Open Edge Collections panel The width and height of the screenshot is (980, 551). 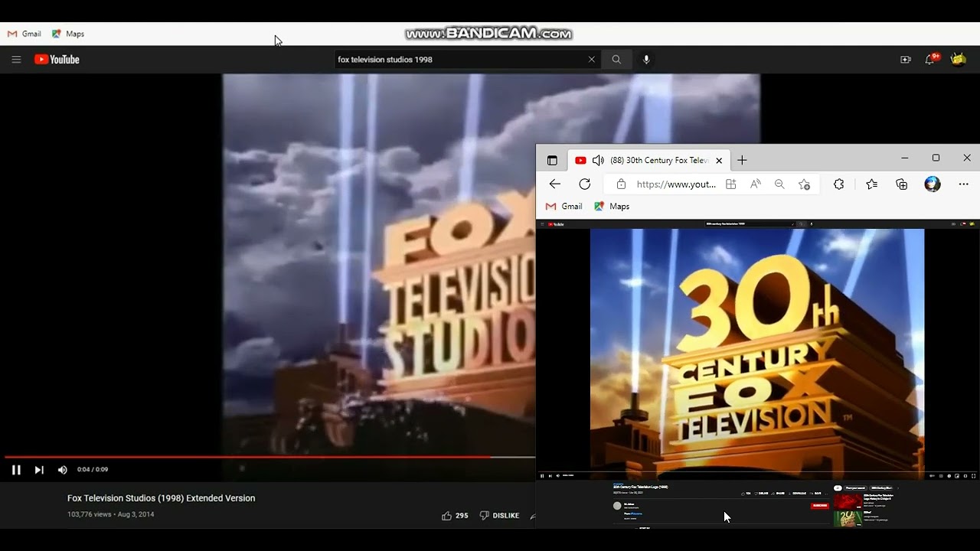[x=902, y=184]
